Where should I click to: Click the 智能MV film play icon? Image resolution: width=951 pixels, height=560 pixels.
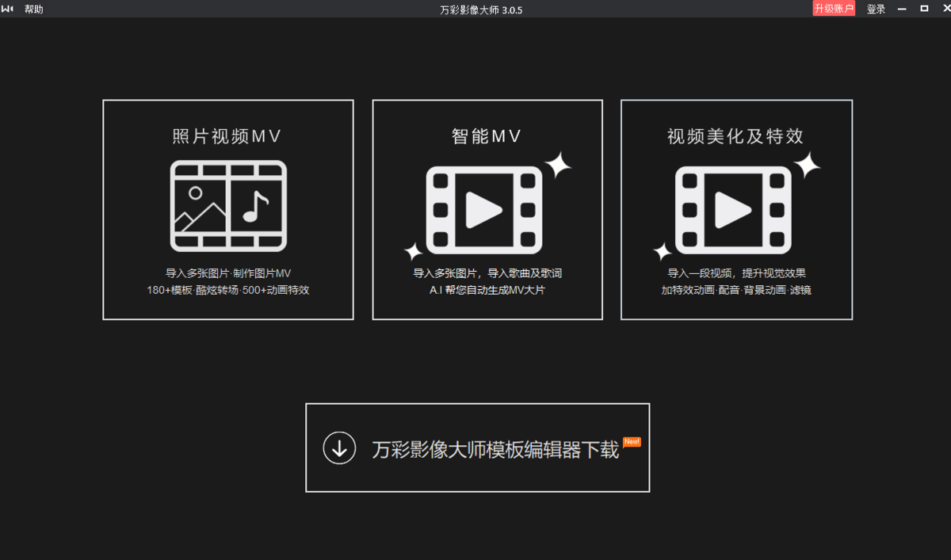pyautogui.click(x=484, y=209)
